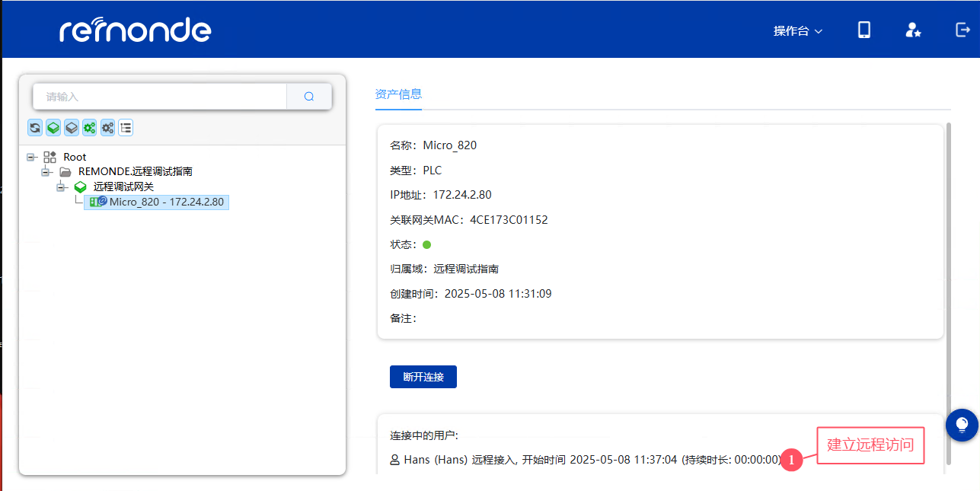Click the lightbulb help floating button
This screenshot has width=980, height=491.
[962, 425]
